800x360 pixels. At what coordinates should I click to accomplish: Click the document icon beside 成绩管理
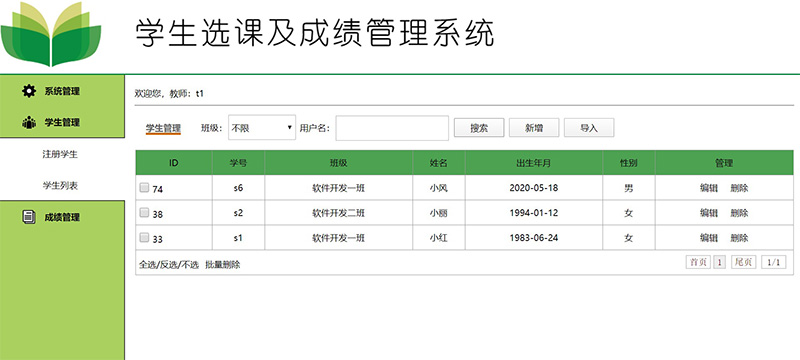click(x=29, y=217)
